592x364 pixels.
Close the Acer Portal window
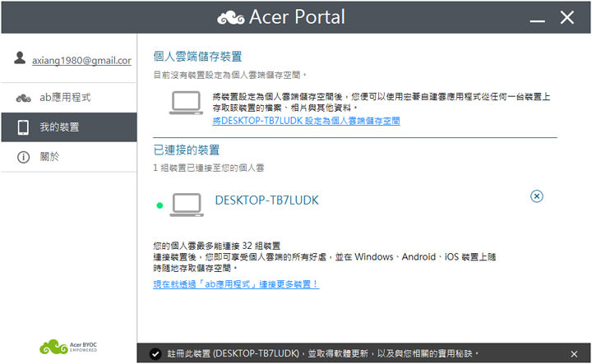tap(567, 17)
